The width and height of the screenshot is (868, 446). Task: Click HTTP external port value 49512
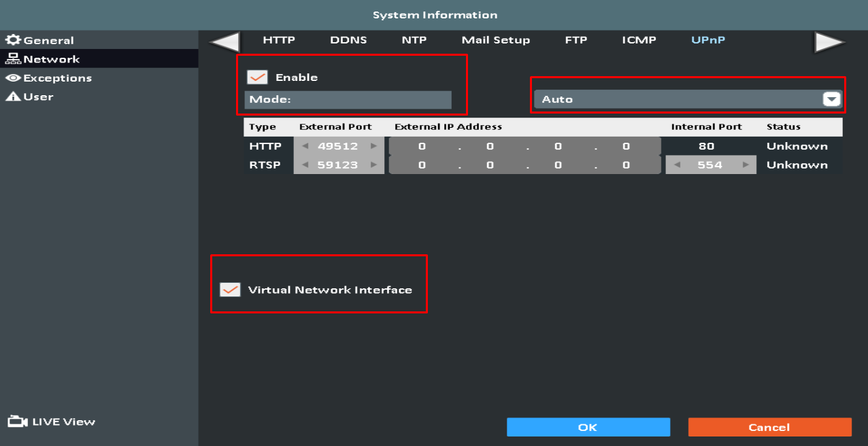338,146
